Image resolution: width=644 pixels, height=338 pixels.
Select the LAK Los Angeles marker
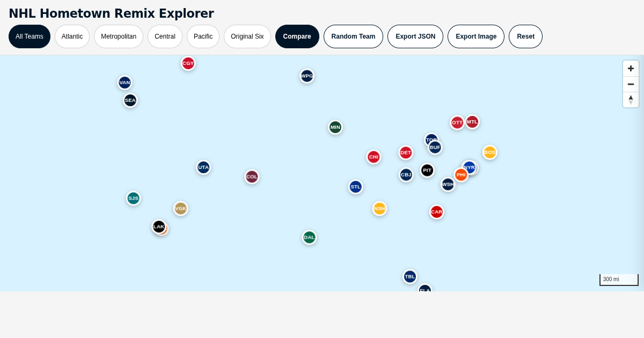coord(158,226)
